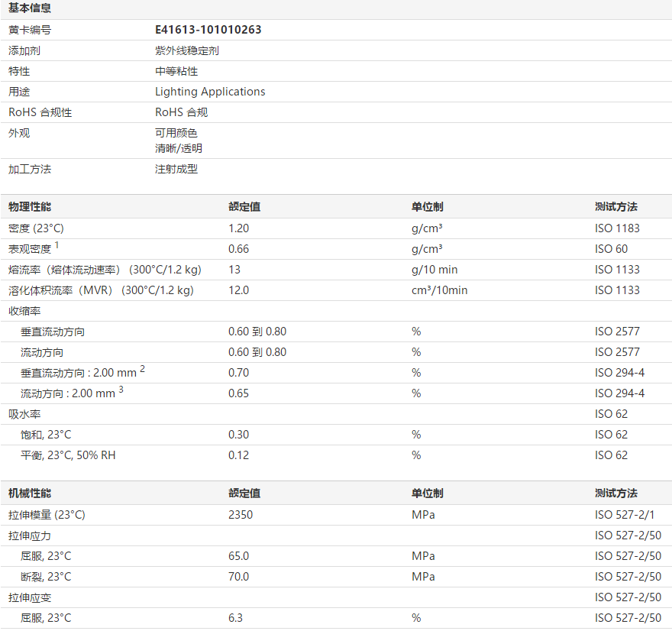This screenshot has height=631, width=672.
Task: Click the 紫外线稳定剂 additive value
Action: [x=187, y=50]
